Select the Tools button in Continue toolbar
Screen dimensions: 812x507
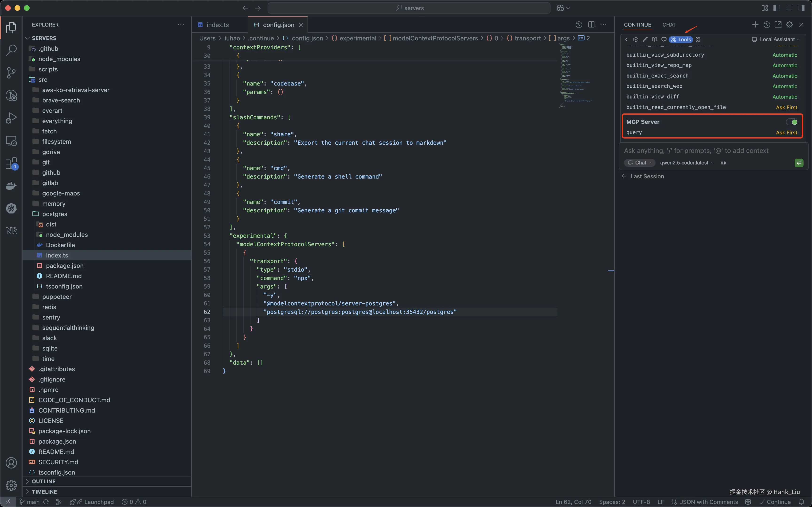tap(681, 39)
